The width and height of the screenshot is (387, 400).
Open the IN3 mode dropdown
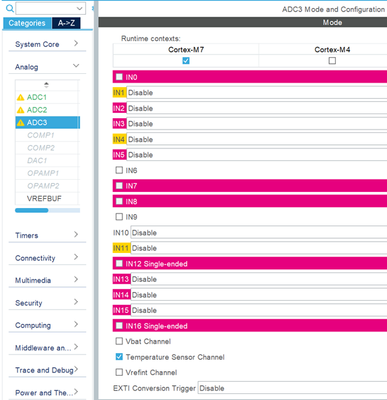[257, 124]
